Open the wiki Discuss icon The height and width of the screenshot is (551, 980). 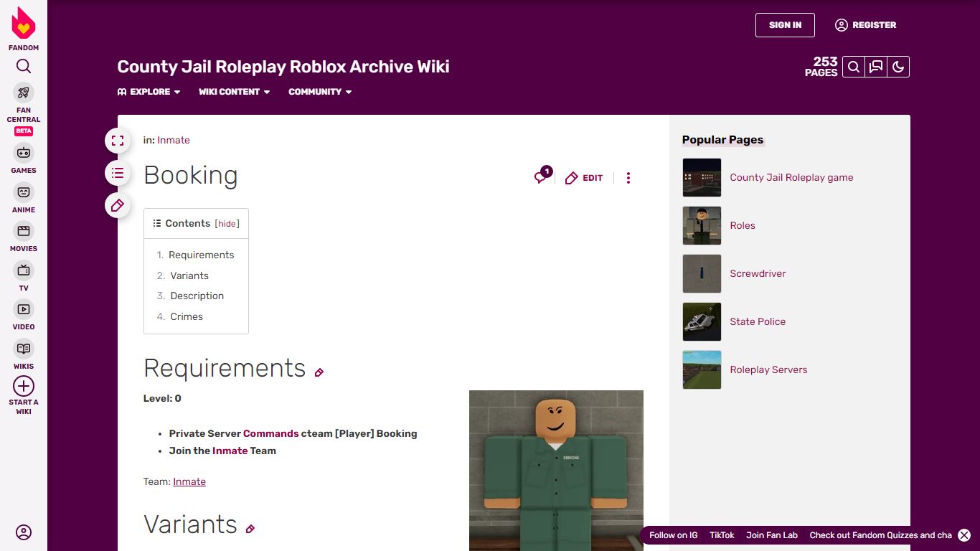pos(876,67)
